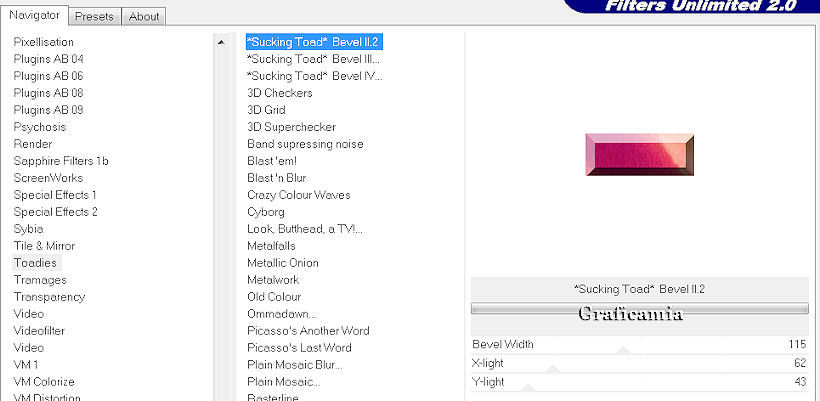This screenshot has width=820, height=401.
Task: Pick the Tile & Mirror category
Action: pos(44,246)
